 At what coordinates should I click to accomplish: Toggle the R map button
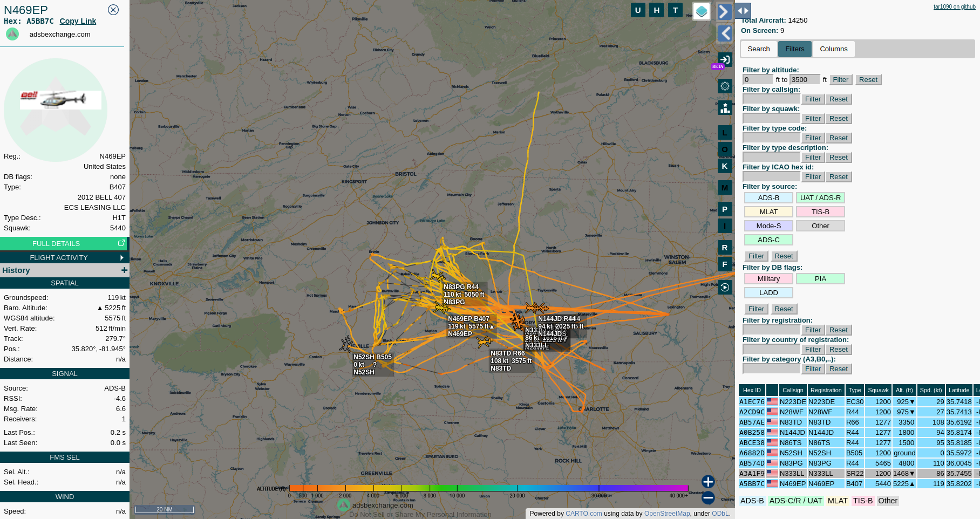pyautogui.click(x=725, y=248)
